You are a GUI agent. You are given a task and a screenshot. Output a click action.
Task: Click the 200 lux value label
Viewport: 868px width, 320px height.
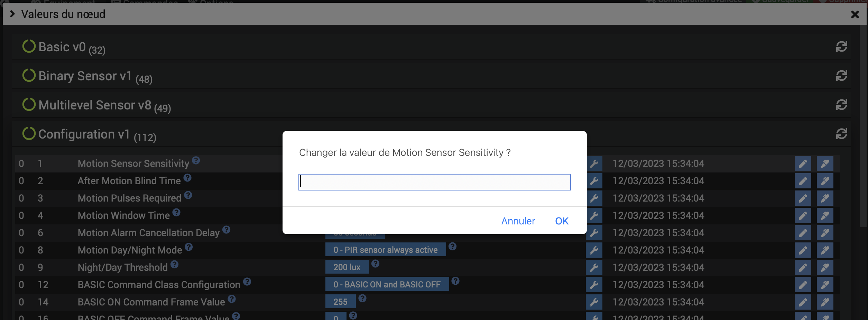point(347,267)
